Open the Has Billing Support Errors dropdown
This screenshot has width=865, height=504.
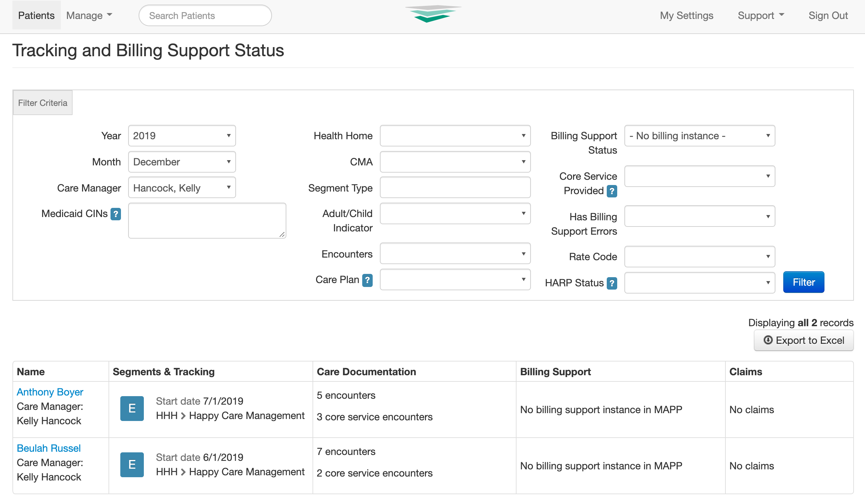click(700, 216)
